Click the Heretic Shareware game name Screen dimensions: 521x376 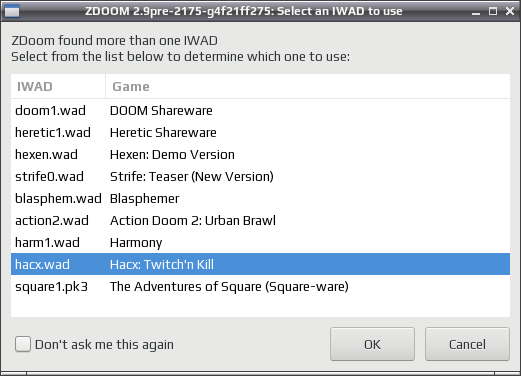point(163,132)
